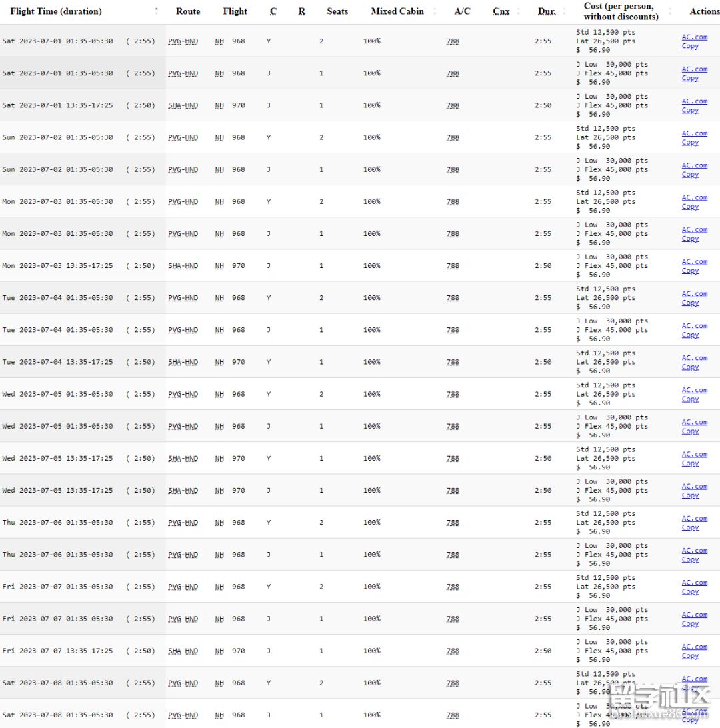The image size is (720, 728).
Task: Click the C cabin column header
Action: pyautogui.click(x=273, y=11)
